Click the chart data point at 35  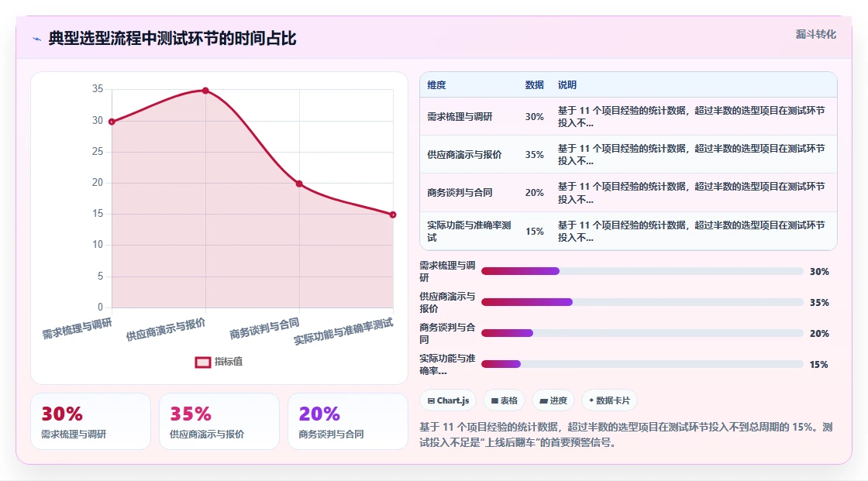tap(205, 90)
